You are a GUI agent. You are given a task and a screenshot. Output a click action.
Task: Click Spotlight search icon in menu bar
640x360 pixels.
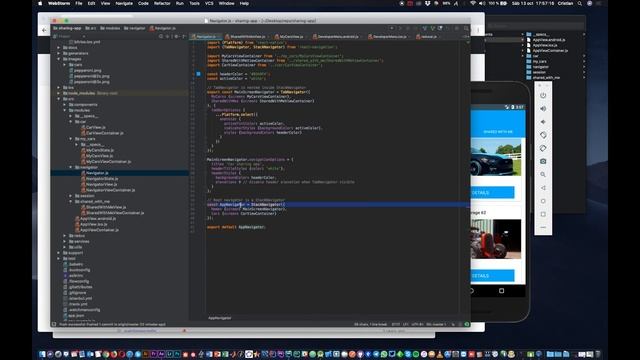click(x=580, y=3)
